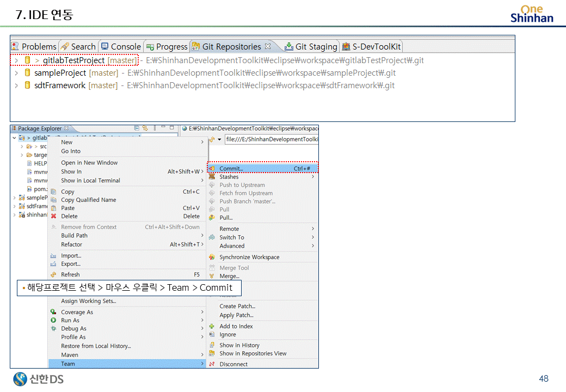This screenshot has width=566, height=392.
Task: Click Refresh menu entry
Action: pos(127,275)
